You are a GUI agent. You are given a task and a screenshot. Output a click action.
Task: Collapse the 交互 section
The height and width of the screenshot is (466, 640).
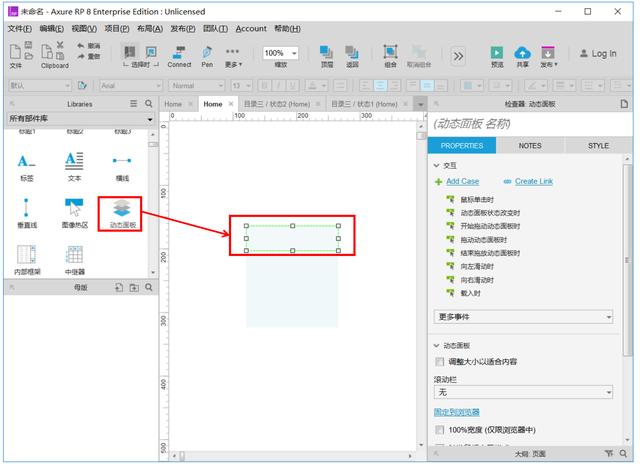point(437,165)
